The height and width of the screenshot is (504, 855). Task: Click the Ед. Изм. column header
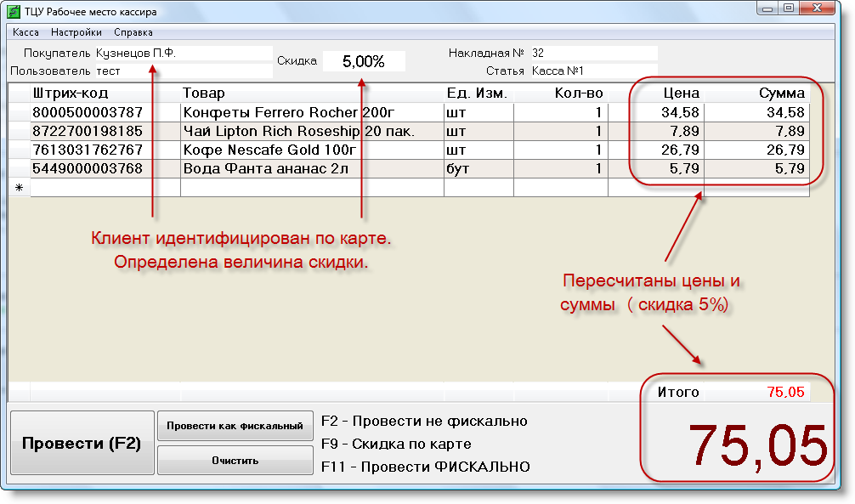478,93
